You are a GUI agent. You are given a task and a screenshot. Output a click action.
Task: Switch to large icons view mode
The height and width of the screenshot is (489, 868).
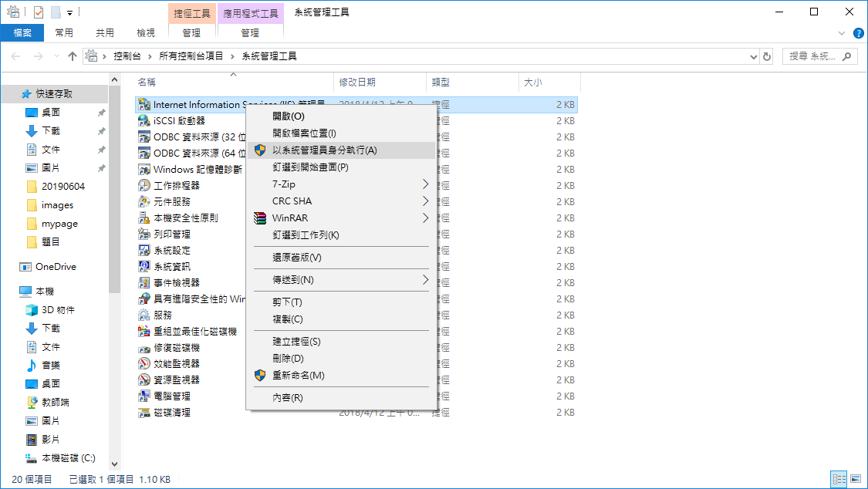pyautogui.click(x=856, y=480)
